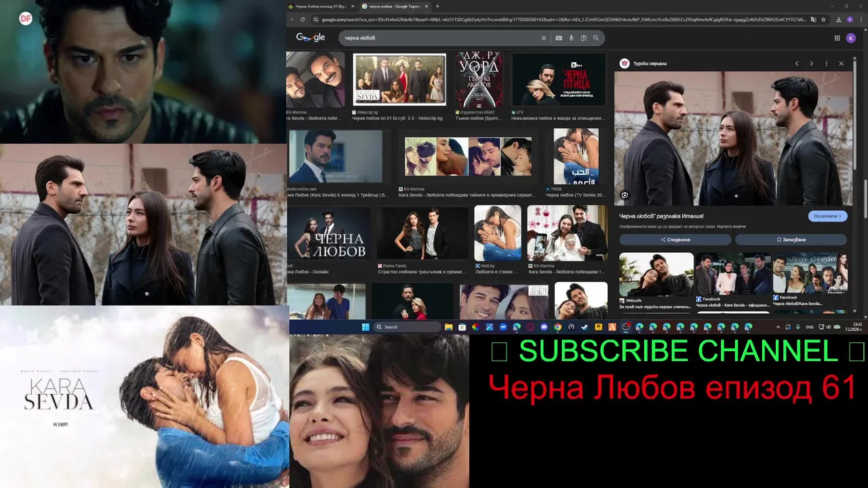Select the 'черна любов - Google Търсене' tab
Screen dimensions: 868x488
pos(395,6)
